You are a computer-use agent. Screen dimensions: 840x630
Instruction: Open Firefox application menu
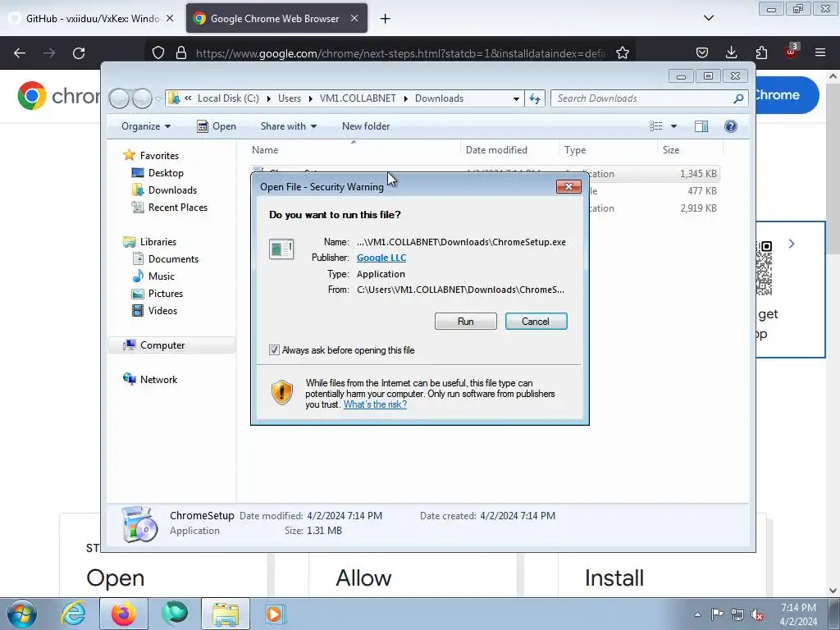(820, 52)
